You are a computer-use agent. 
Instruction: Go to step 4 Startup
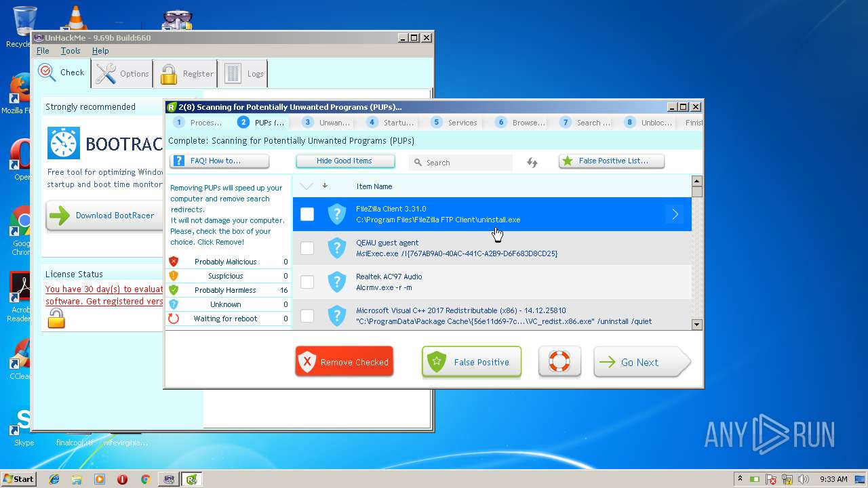click(391, 123)
